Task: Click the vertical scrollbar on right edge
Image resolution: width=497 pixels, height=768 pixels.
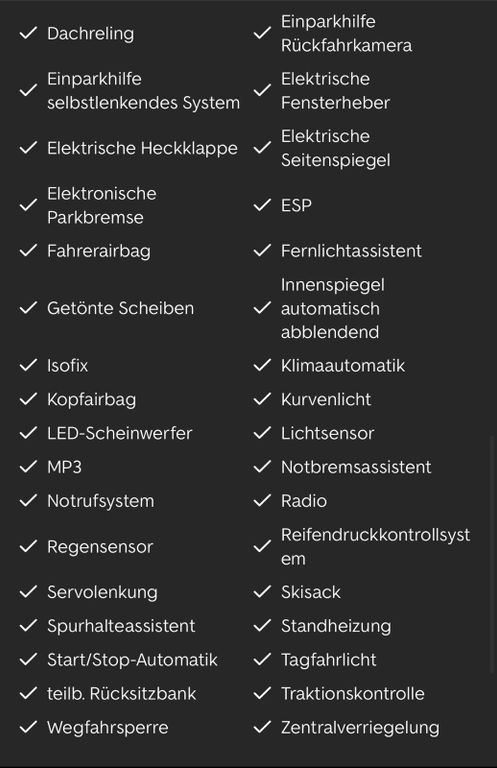Action: pyautogui.click(x=493, y=554)
